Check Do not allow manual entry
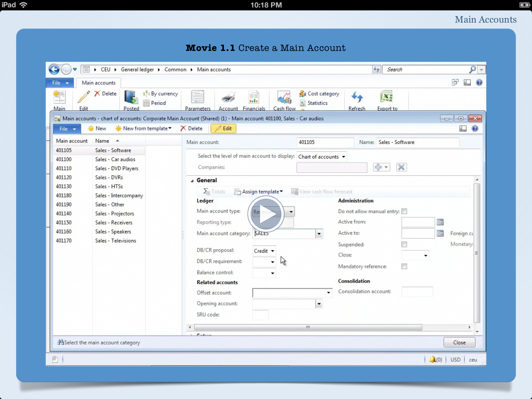Viewport: 532px width, 399px height. pos(404,211)
